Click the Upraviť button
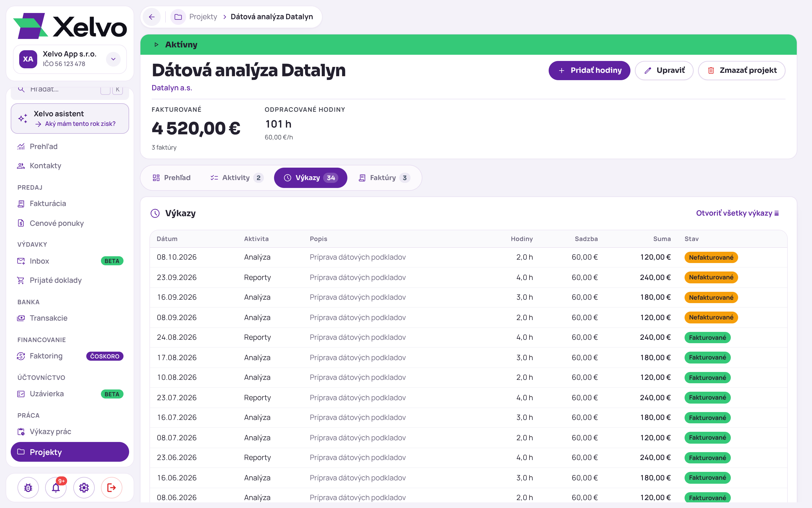Viewport: 812px width, 508px height. tap(664, 71)
